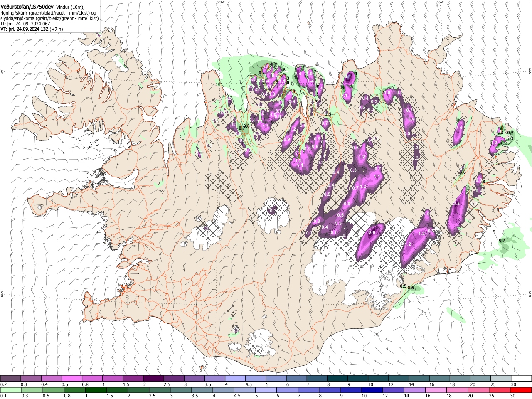Click the '0.2' label of the upper legend
The height and width of the screenshot is (399, 532).
pyautogui.click(x=3, y=384)
